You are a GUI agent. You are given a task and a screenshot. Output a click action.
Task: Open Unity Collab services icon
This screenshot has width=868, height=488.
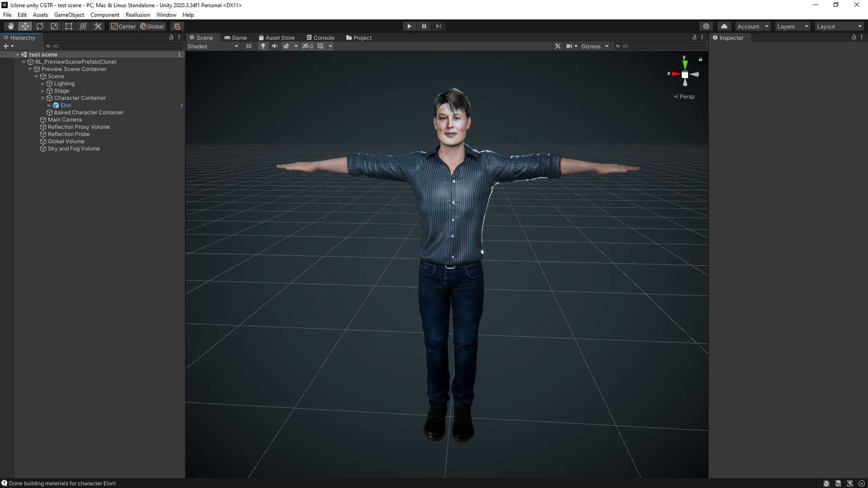(x=706, y=26)
